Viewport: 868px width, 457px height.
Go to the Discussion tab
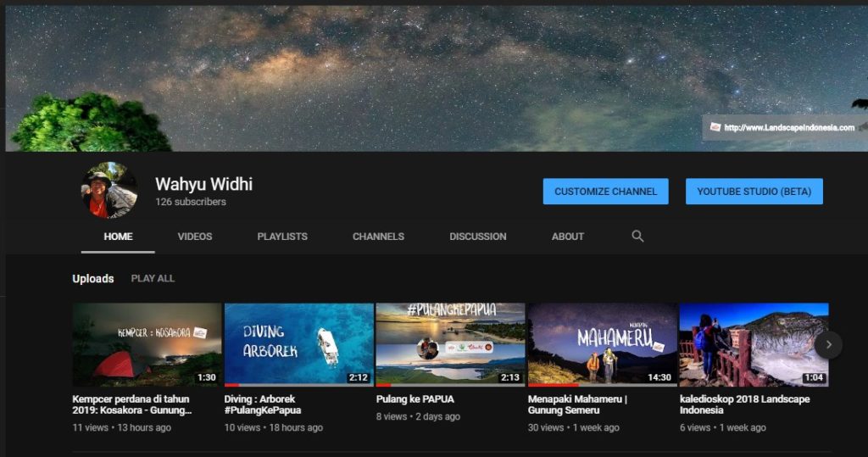477,237
